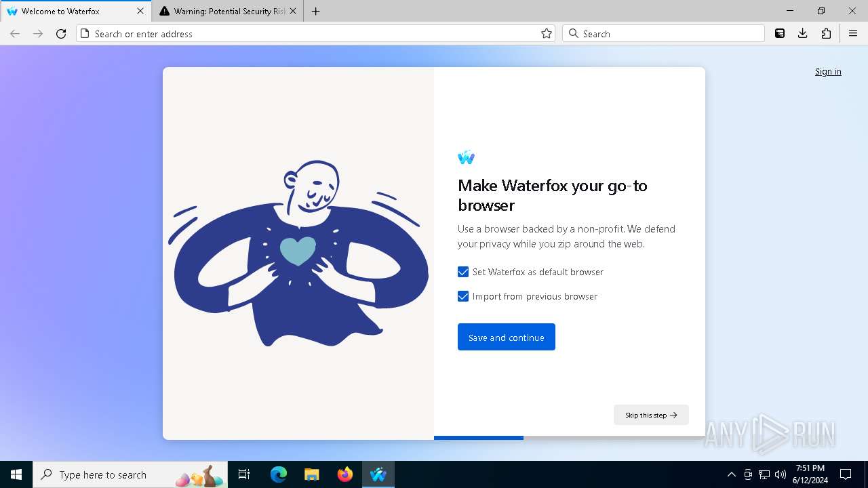Uncheck Import from previous browser
Image resolution: width=868 pixels, height=488 pixels.
[463, 296]
